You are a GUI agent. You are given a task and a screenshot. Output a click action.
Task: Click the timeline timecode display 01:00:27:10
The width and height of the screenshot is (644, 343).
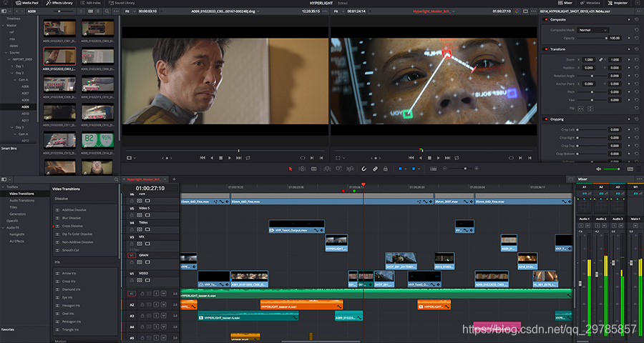coord(150,189)
